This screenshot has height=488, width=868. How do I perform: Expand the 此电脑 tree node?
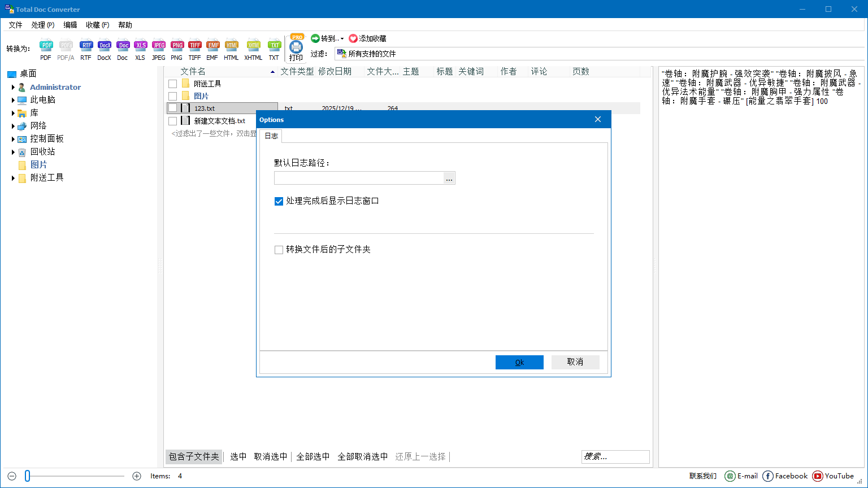click(x=14, y=99)
